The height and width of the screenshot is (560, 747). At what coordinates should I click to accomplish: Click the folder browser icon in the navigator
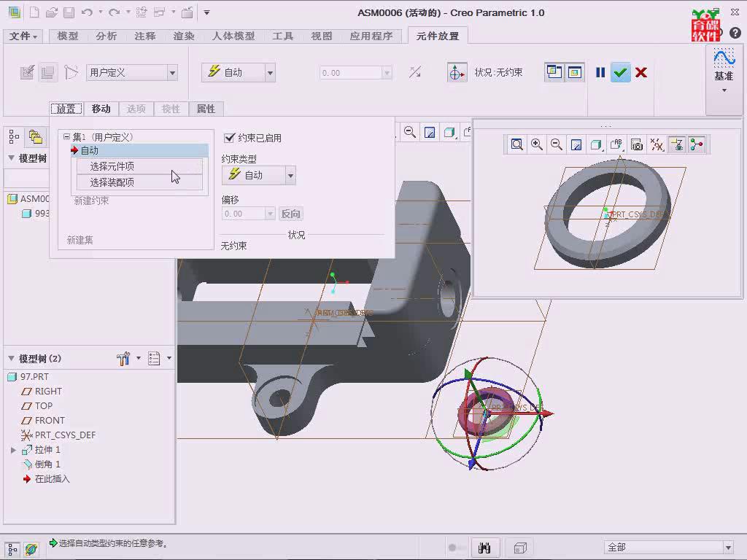pos(35,137)
